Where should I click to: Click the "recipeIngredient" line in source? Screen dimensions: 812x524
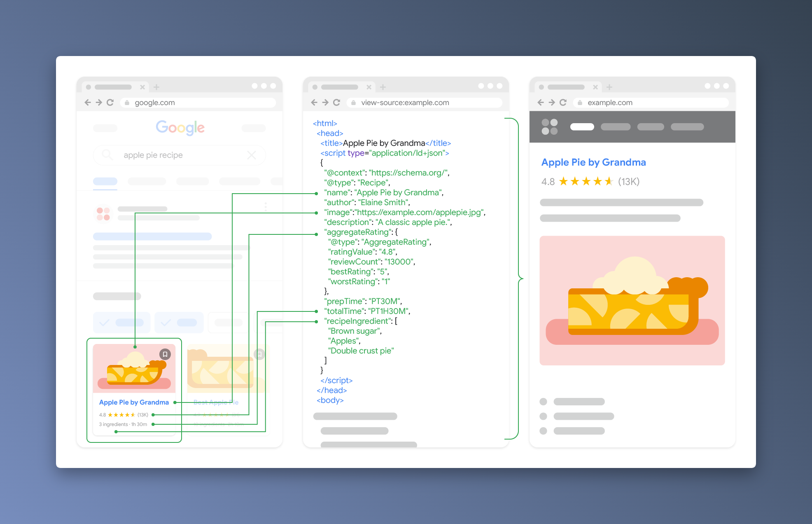click(361, 321)
